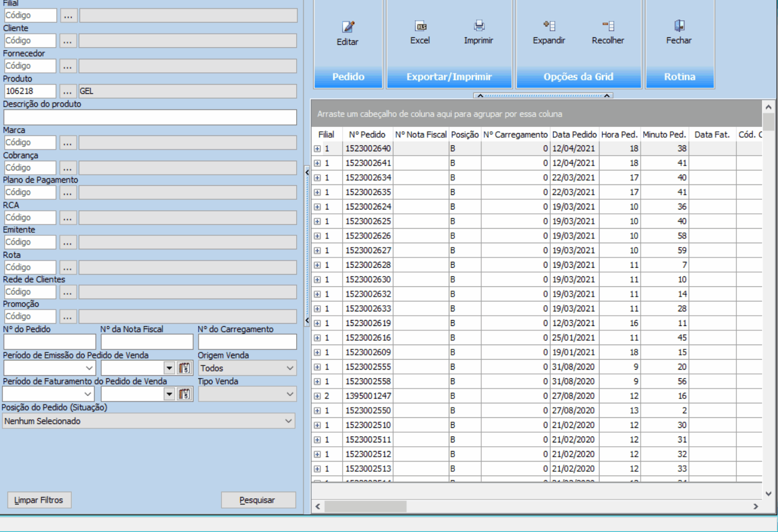Click in Descrição do produto field
Screen dimensions: 778x532
click(x=150, y=117)
